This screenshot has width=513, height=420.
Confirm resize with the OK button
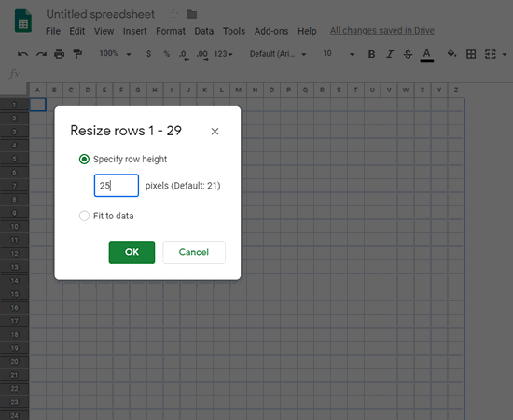pyautogui.click(x=132, y=252)
